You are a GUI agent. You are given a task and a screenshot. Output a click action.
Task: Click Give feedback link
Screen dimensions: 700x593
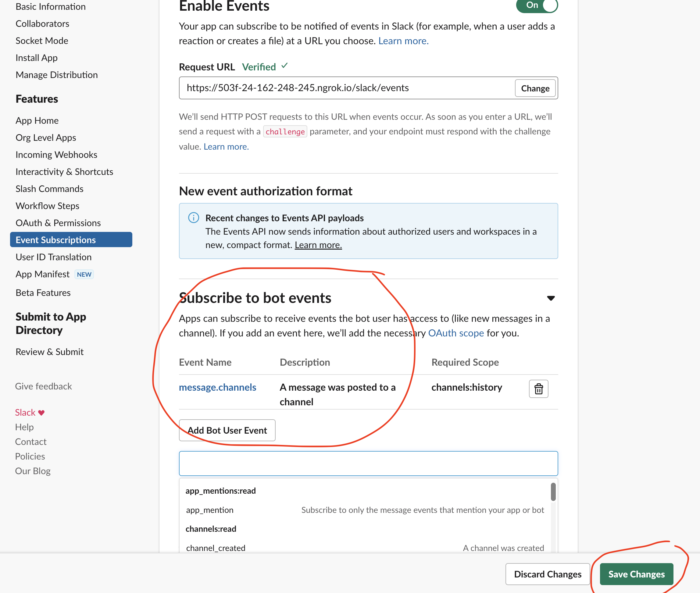point(43,386)
